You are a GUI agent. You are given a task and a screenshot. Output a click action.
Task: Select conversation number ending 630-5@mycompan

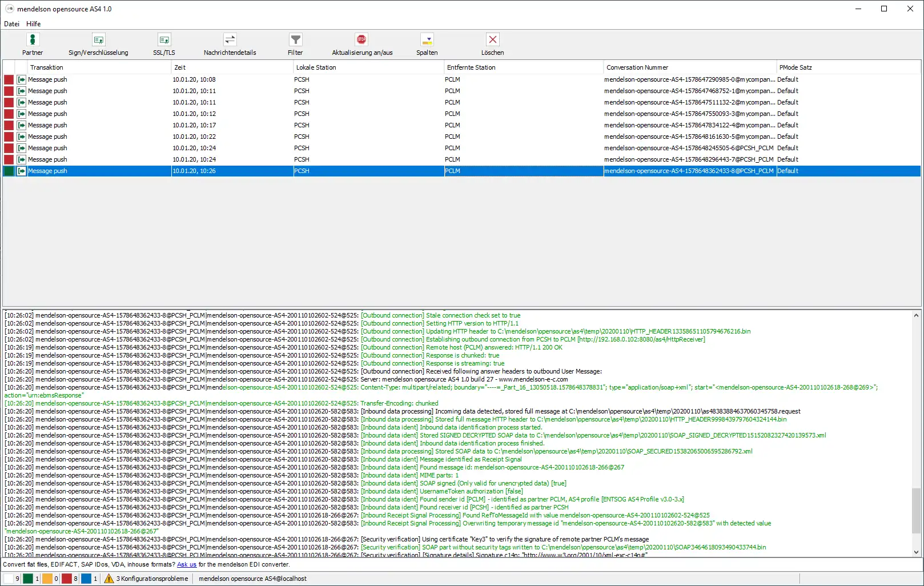(x=690, y=137)
